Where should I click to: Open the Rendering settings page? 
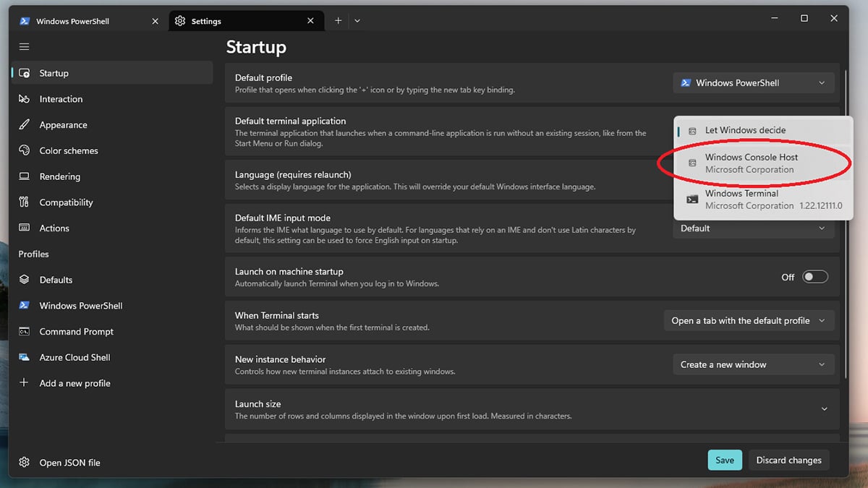click(x=112, y=176)
